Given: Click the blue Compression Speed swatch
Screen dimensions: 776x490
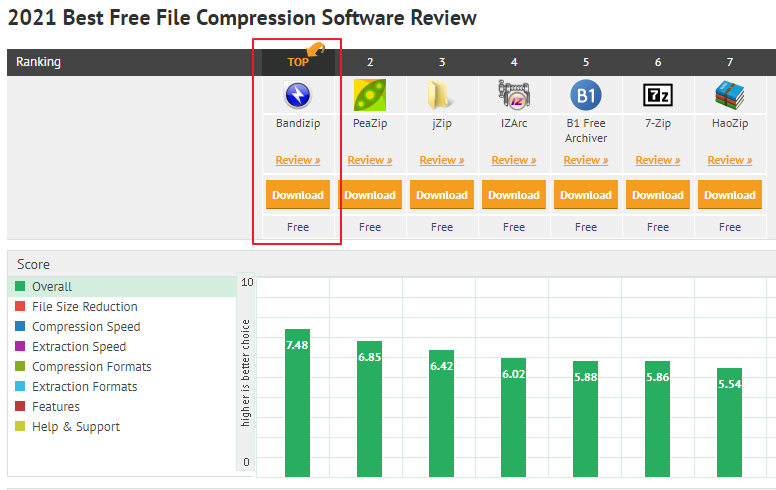Looking at the screenshot, I should coord(20,326).
